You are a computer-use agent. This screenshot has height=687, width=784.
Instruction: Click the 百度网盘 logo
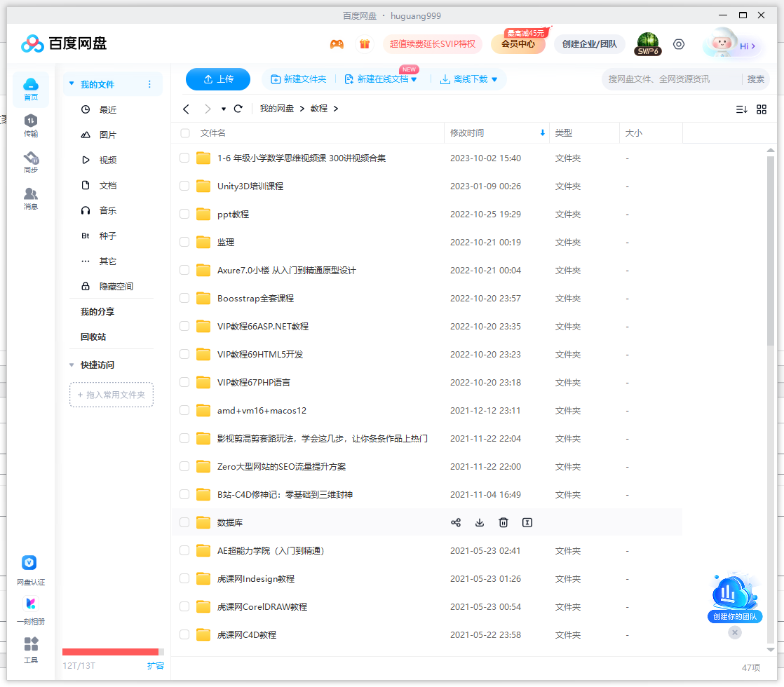[x=64, y=43]
